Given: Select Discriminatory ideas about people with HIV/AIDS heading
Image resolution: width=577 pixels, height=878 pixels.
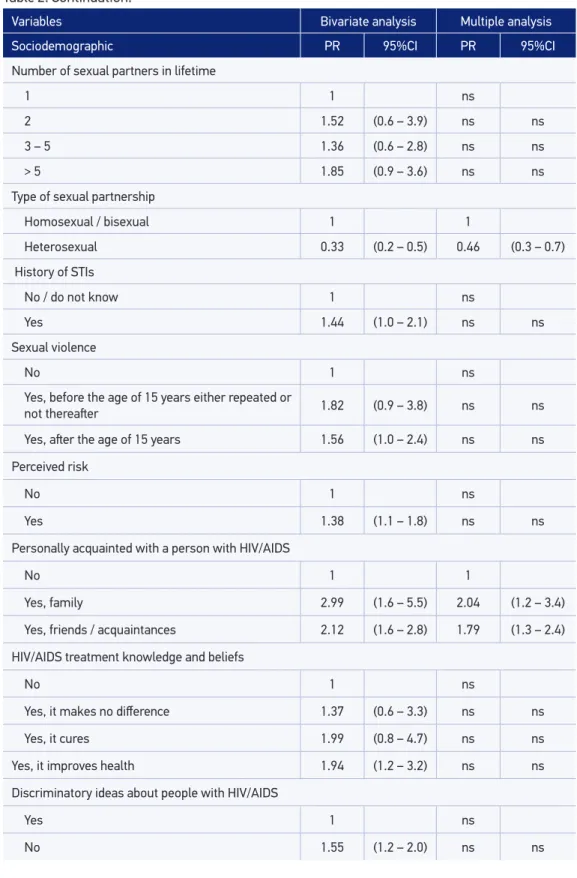Looking at the screenshot, I should pyautogui.click(x=145, y=793).
